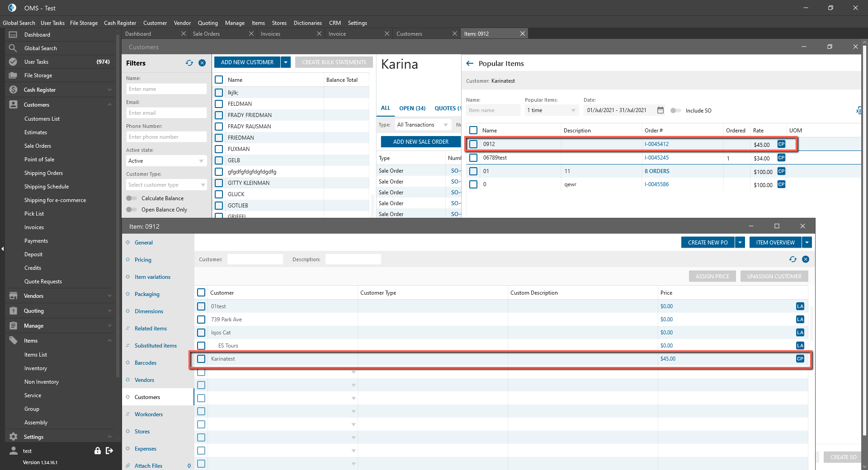Select Pricing in the item side navigation
Screen dimensions: 868x470
click(143, 260)
